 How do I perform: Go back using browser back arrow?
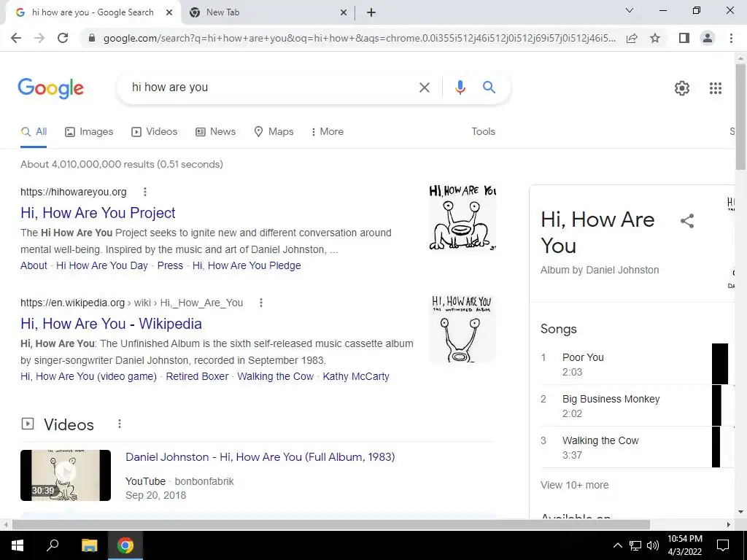(x=16, y=38)
